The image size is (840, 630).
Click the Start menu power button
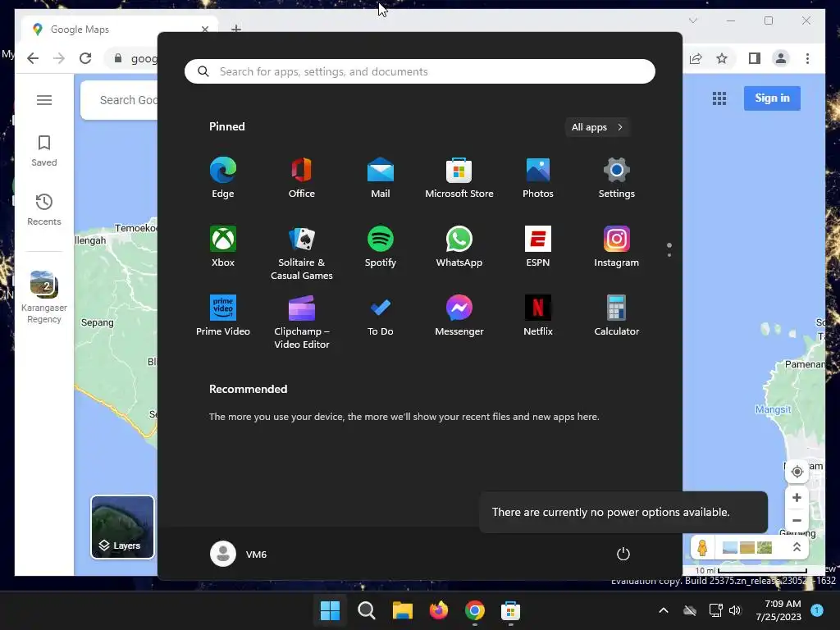click(623, 554)
